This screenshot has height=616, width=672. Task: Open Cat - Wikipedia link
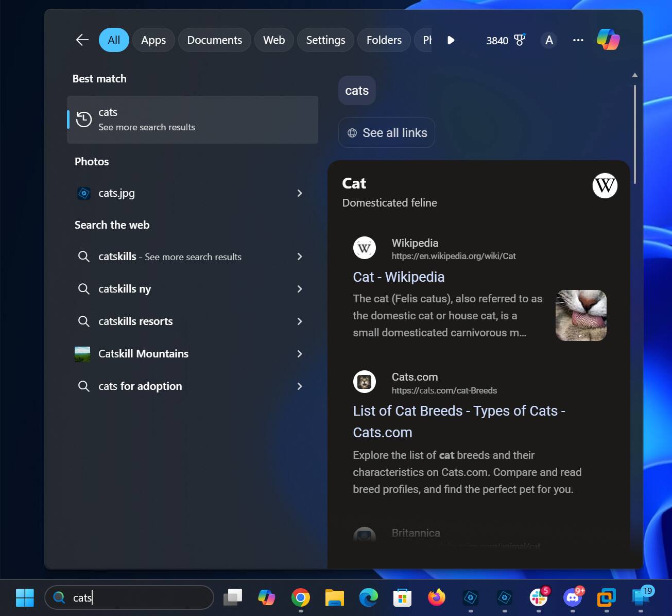[x=399, y=277]
